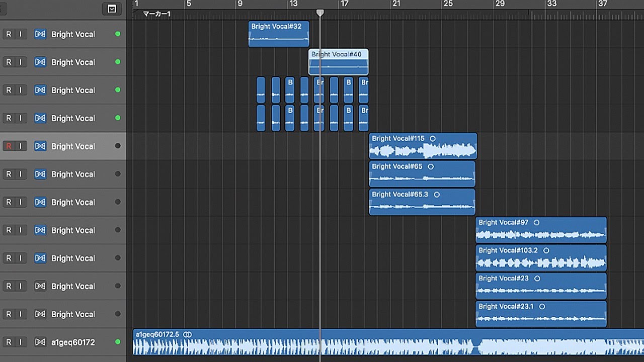Screen dimensions: 644x362
Task: Click the loop circle on region Bright Vocal#23
Action: (537, 279)
